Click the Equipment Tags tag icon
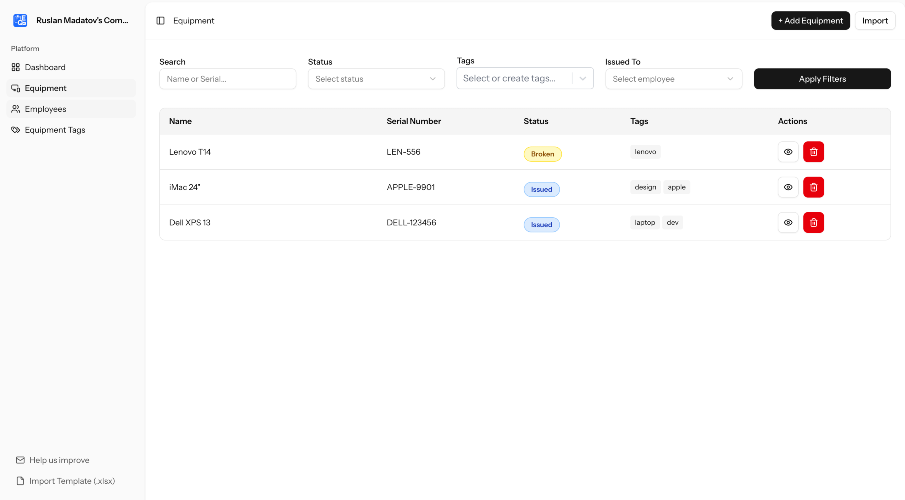The height and width of the screenshot is (500, 905). [16, 130]
